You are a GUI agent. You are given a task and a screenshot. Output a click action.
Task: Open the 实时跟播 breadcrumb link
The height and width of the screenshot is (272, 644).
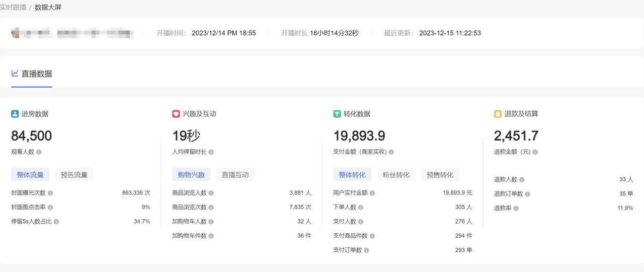pos(13,7)
